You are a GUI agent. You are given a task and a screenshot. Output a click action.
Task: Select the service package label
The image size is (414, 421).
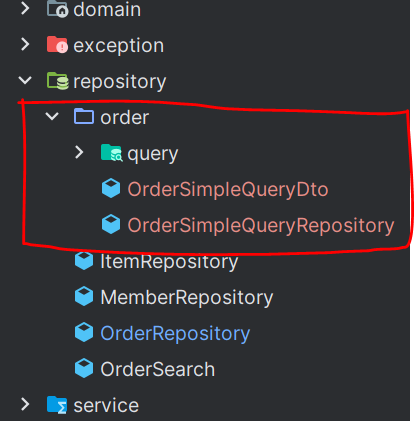(106, 405)
